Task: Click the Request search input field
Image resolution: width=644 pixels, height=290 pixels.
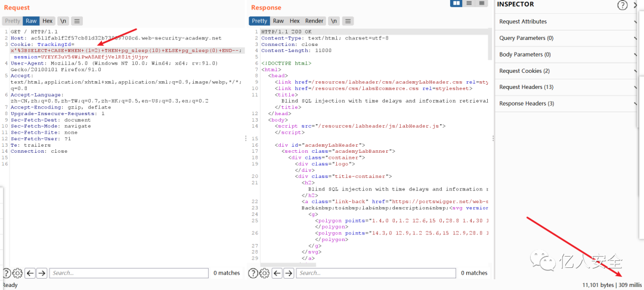Action: (x=128, y=273)
